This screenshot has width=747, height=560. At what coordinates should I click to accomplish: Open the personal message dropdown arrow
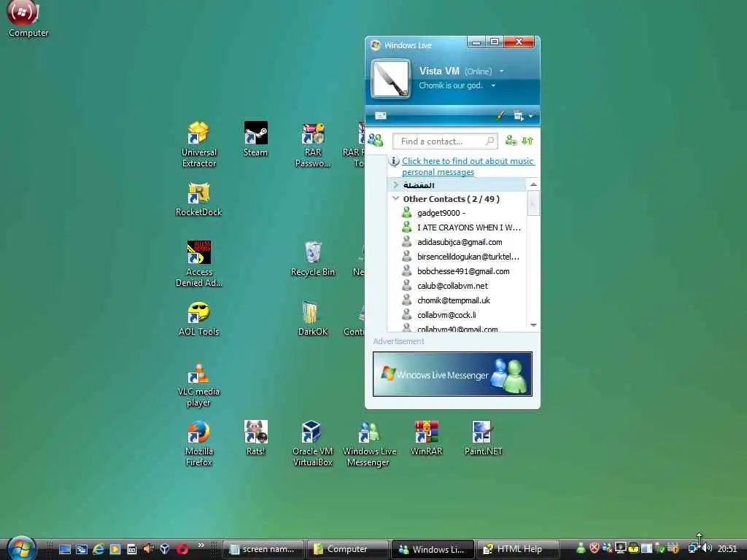tap(493, 86)
